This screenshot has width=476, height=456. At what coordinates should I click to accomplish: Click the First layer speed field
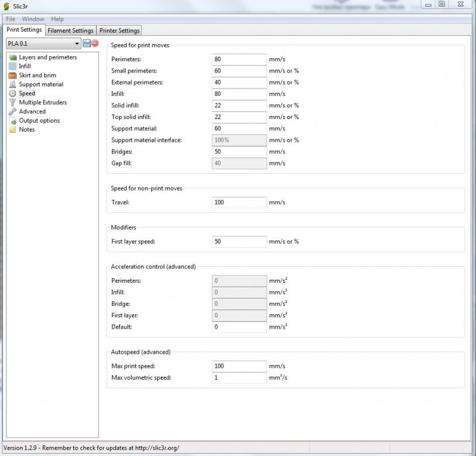[x=239, y=242]
